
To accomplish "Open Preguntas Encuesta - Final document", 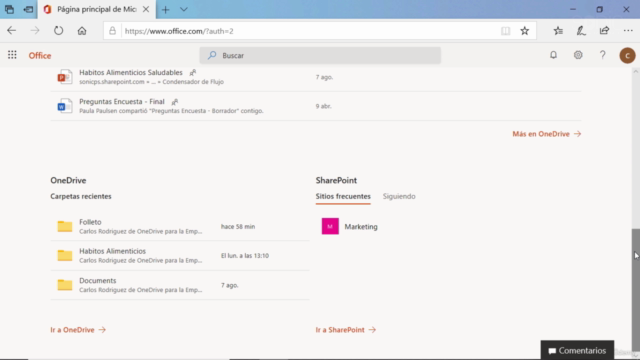I will pos(122,102).
